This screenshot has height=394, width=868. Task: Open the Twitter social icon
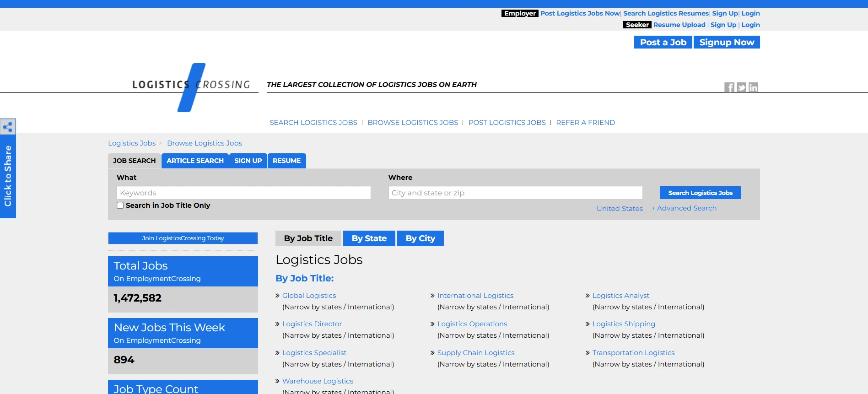pyautogui.click(x=741, y=87)
